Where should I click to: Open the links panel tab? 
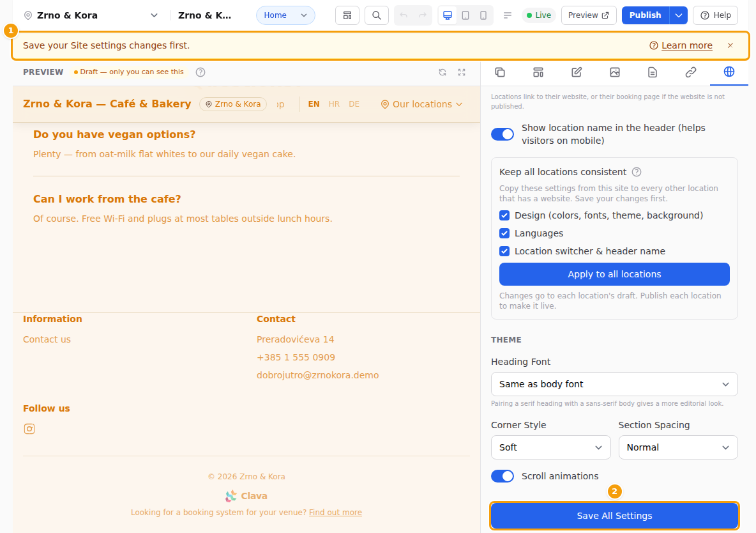tap(690, 72)
